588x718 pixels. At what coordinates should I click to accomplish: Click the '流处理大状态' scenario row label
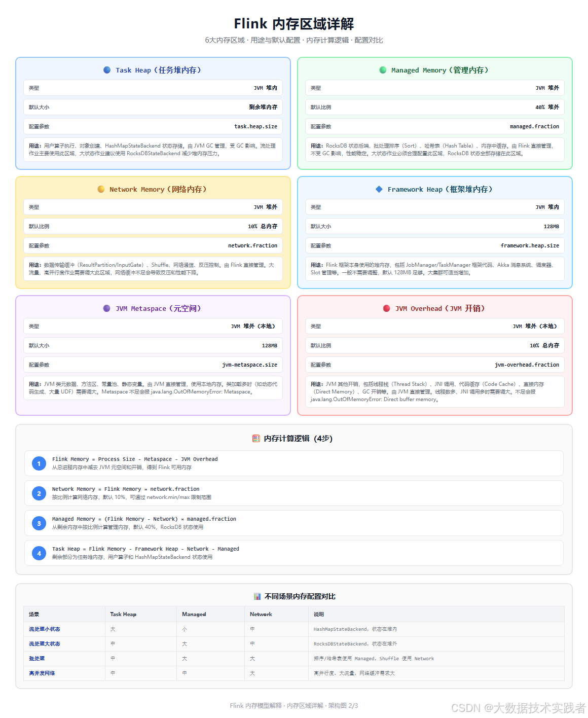click(x=45, y=644)
